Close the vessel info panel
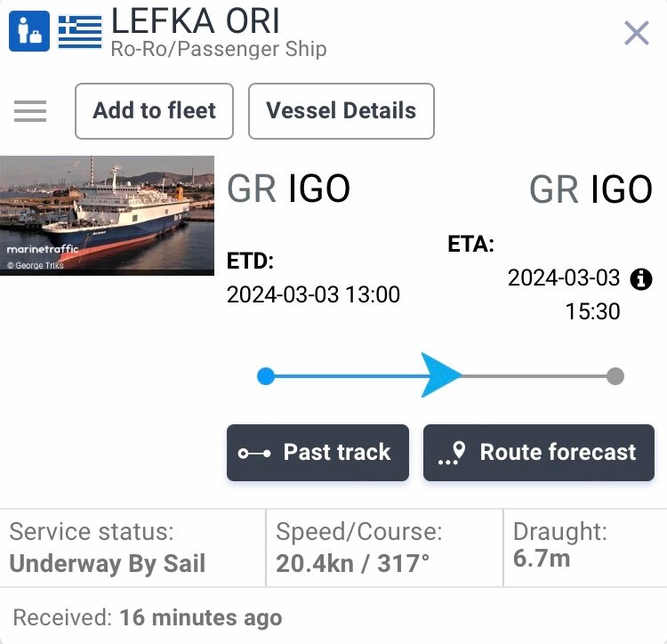 pyautogui.click(x=637, y=33)
